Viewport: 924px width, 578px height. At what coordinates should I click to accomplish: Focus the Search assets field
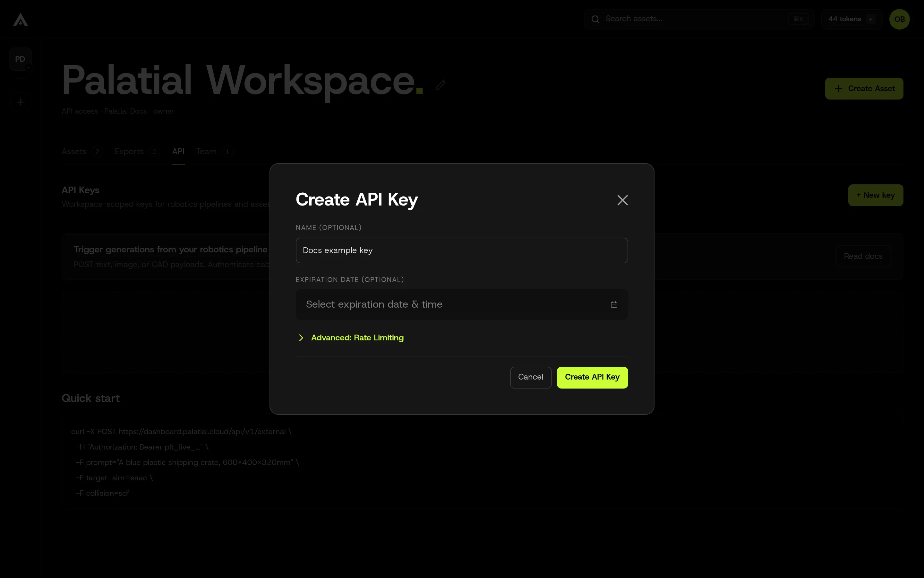(699, 19)
